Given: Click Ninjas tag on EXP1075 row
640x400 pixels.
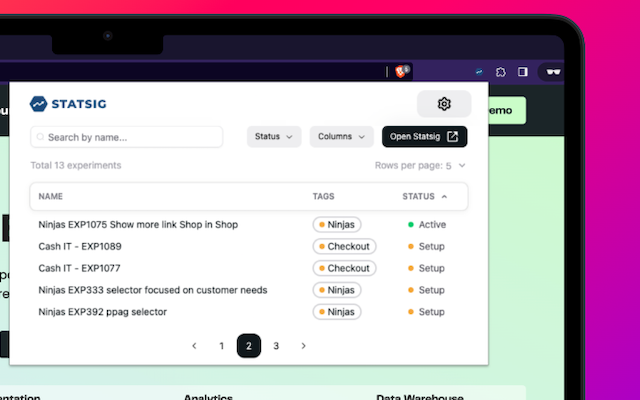Looking at the screenshot, I should point(337,224).
